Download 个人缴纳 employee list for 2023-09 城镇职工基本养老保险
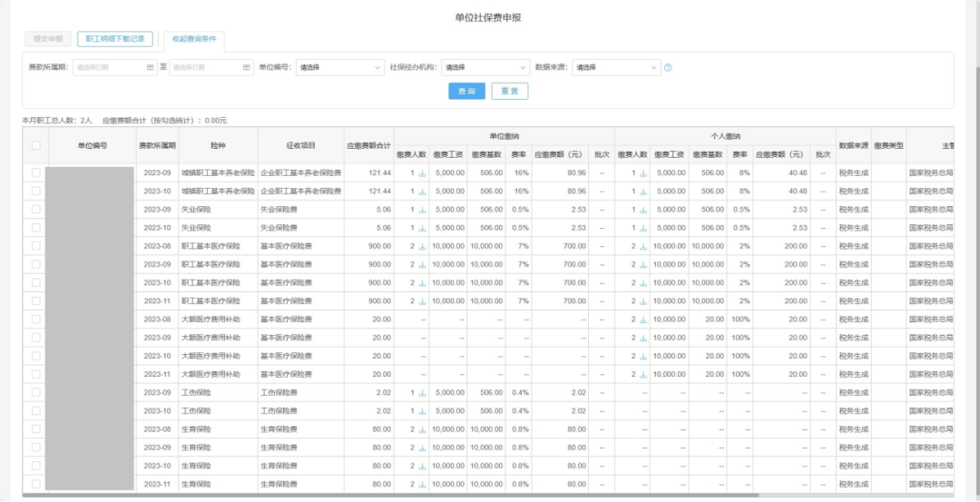This screenshot has height=502, width=980. (643, 173)
